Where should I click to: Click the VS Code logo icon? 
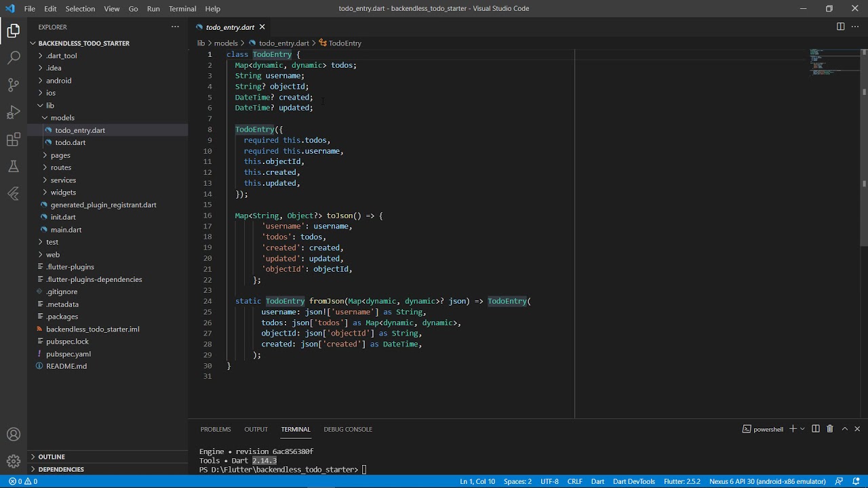click(x=9, y=9)
